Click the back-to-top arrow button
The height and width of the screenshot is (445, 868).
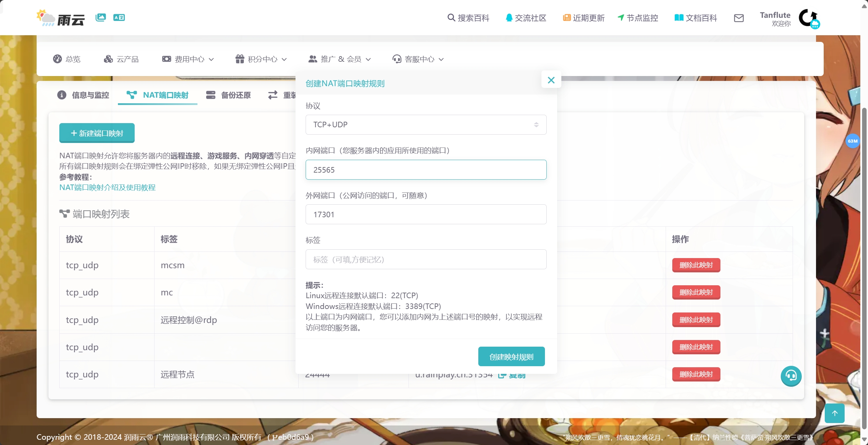(x=835, y=413)
